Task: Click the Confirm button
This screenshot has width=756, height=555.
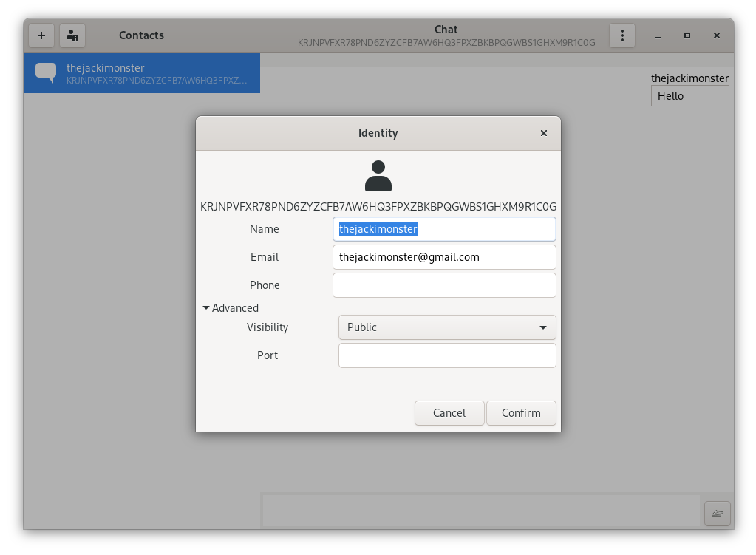Action: point(521,413)
